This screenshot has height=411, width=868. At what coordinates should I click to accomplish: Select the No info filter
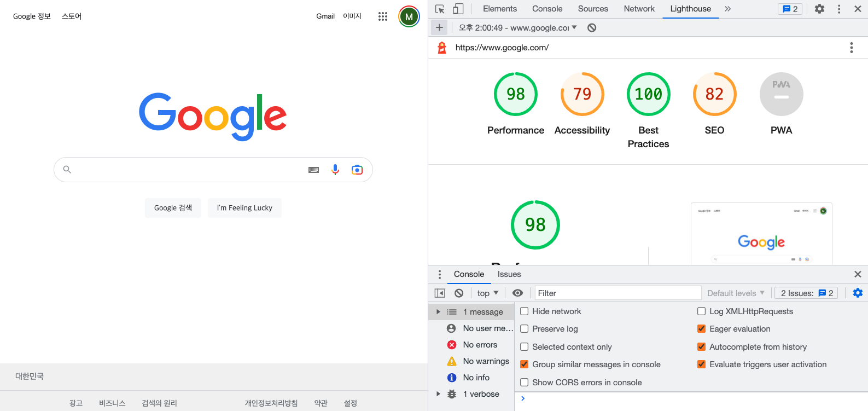[x=471, y=378]
